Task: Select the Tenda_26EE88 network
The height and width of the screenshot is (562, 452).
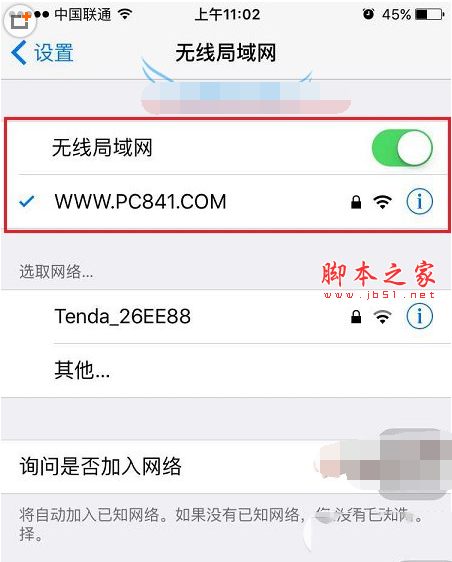Action: pyautogui.click(x=226, y=316)
